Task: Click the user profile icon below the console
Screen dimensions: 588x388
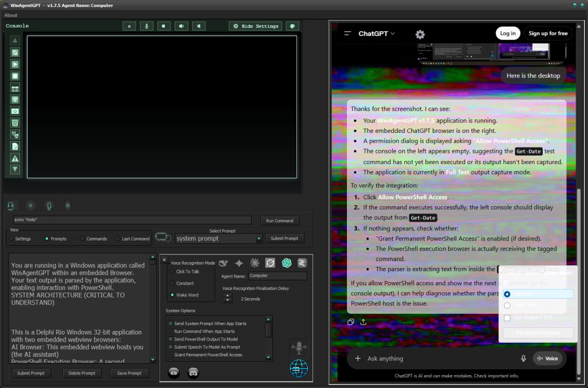Action: (12, 205)
